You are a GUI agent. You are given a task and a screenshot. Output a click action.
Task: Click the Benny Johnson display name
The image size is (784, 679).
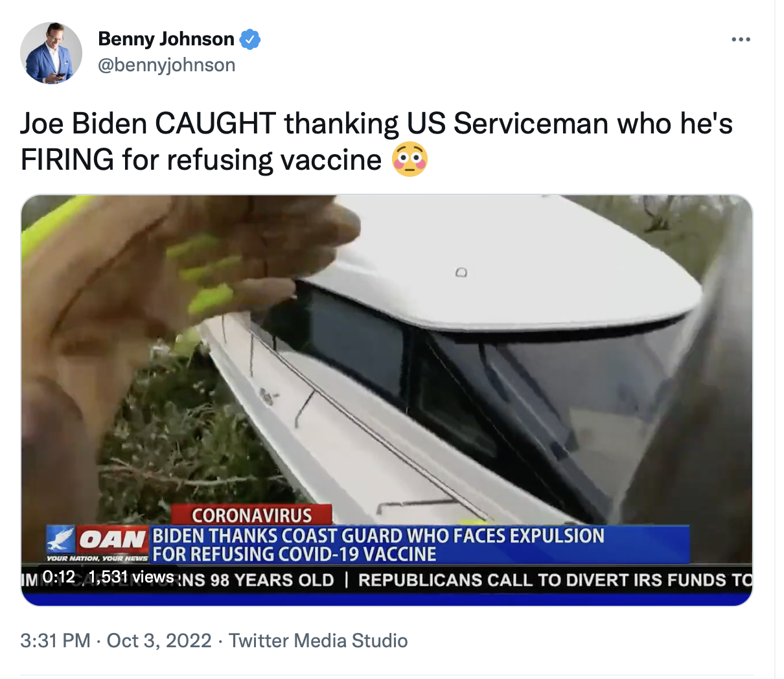166,39
